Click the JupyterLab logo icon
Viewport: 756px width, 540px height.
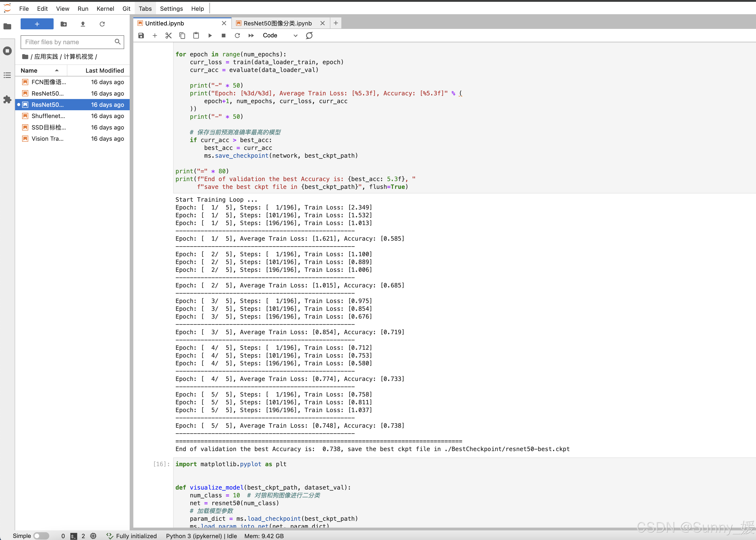click(7, 8)
